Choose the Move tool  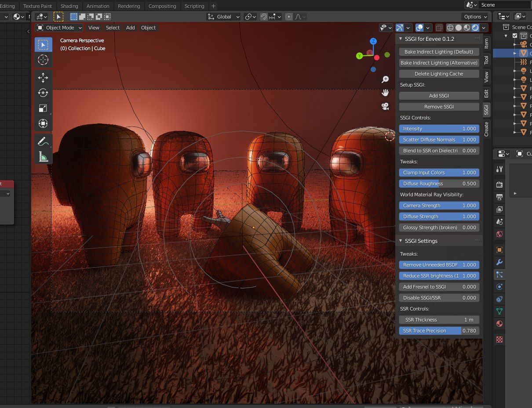pyautogui.click(x=43, y=78)
